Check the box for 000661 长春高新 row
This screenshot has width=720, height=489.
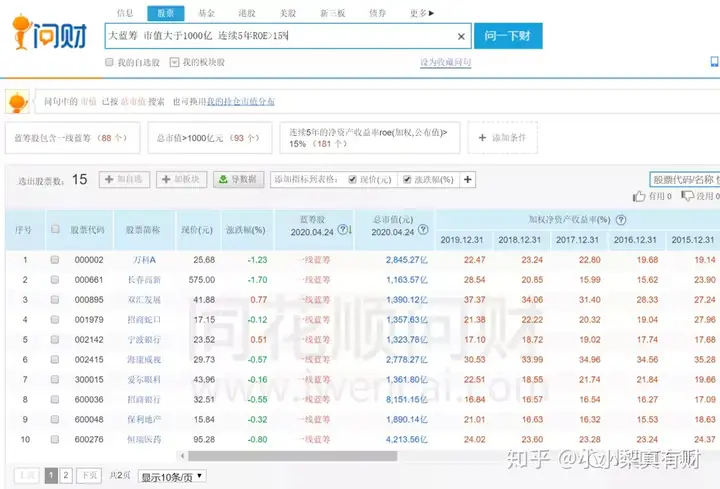(55, 280)
